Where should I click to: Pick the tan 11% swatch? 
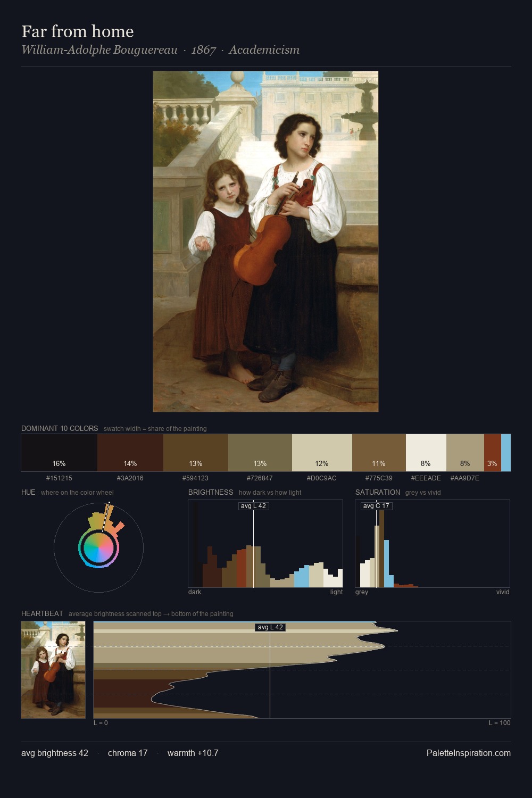379,453
